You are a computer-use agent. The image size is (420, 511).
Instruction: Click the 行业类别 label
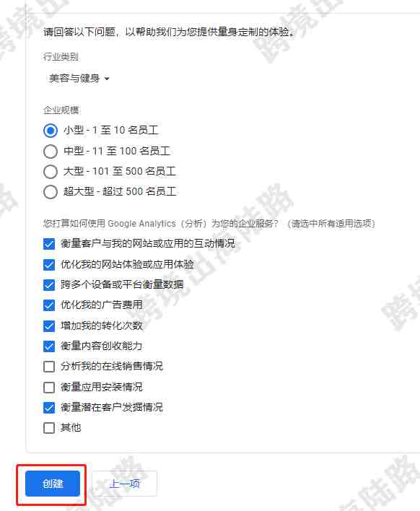pos(61,57)
